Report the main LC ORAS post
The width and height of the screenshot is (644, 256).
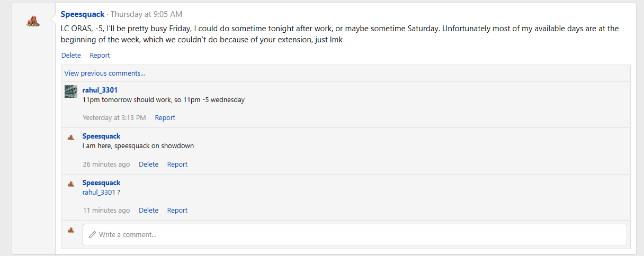(100, 55)
